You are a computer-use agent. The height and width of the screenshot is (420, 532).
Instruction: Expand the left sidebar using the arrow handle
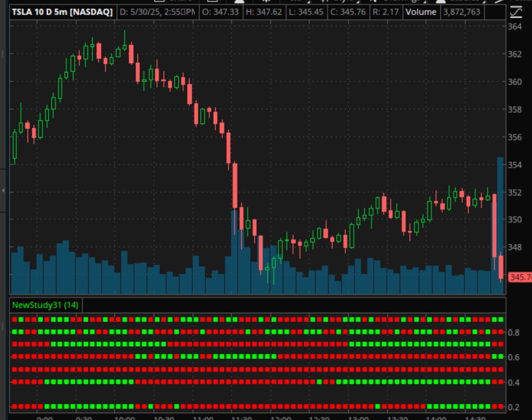[x=3, y=190]
